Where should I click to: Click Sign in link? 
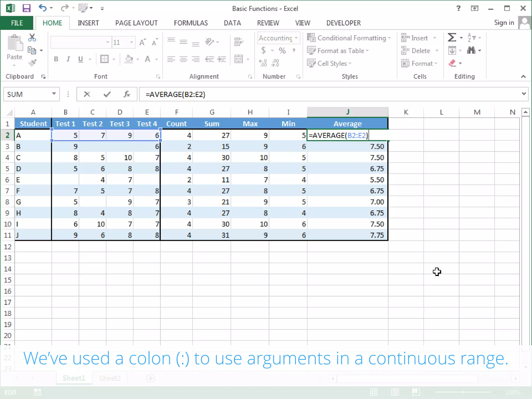coord(504,23)
